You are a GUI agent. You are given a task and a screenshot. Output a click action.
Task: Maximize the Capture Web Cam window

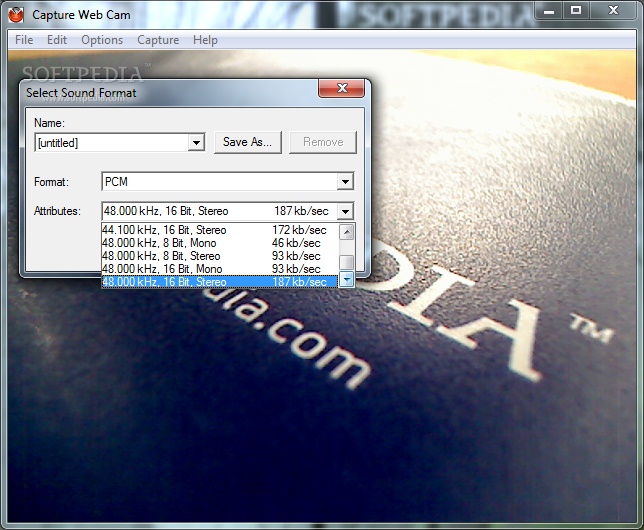[576, 11]
